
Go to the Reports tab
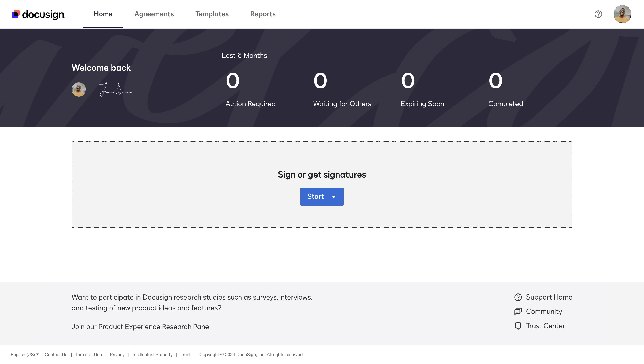point(263,14)
